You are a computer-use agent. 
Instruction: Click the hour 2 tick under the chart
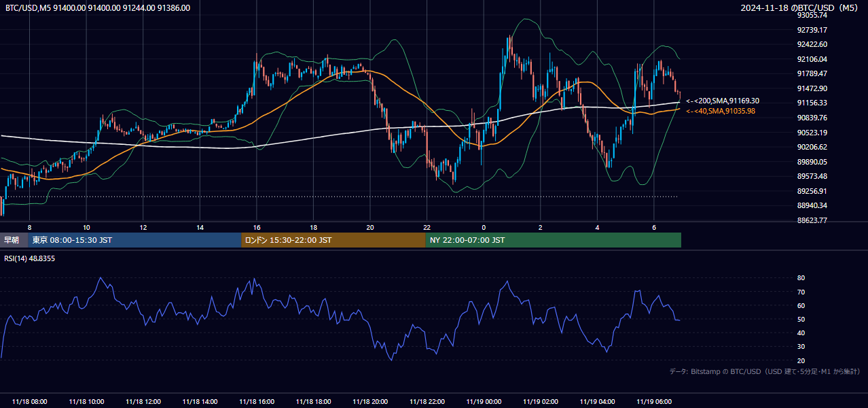coord(541,227)
